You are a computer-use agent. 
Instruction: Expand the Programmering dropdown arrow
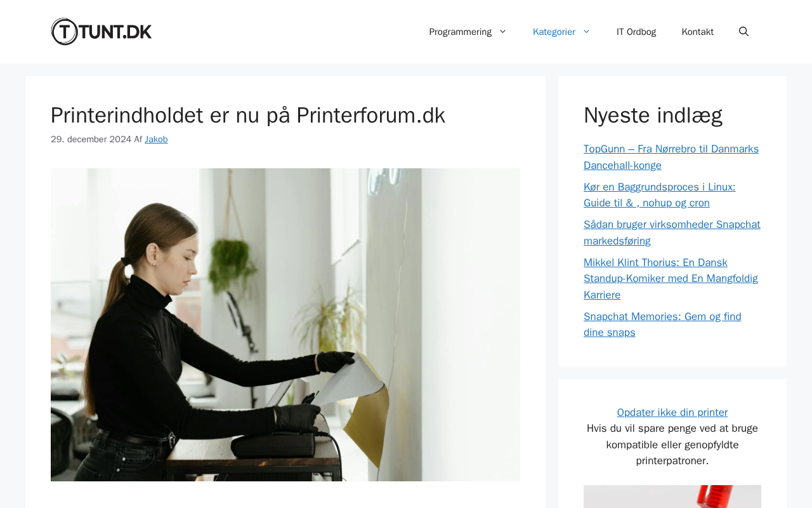click(x=503, y=32)
